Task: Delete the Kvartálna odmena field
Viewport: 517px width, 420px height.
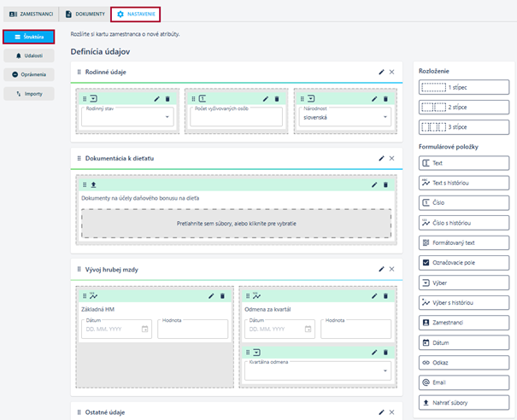Action: [385, 353]
